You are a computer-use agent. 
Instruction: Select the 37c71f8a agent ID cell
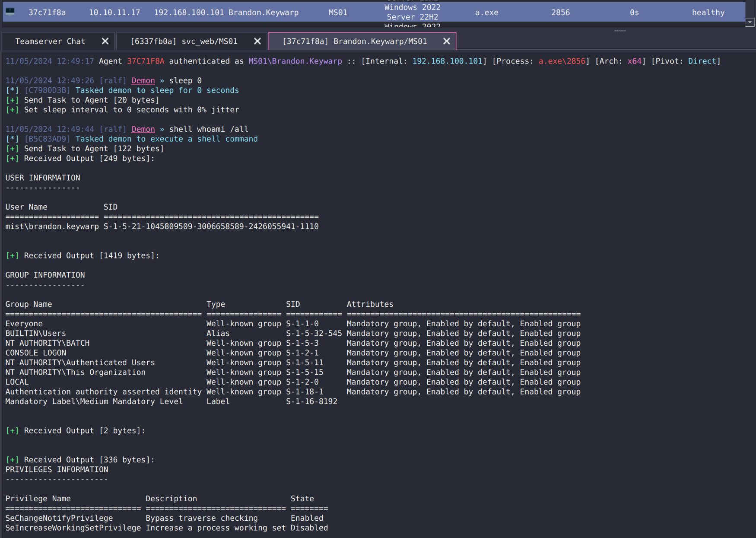pos(47,13)
